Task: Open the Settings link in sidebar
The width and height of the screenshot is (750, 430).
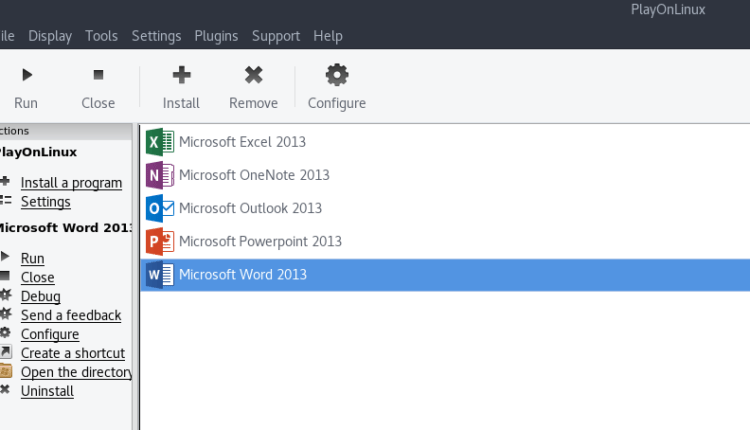Action: [x=45, y=202]
